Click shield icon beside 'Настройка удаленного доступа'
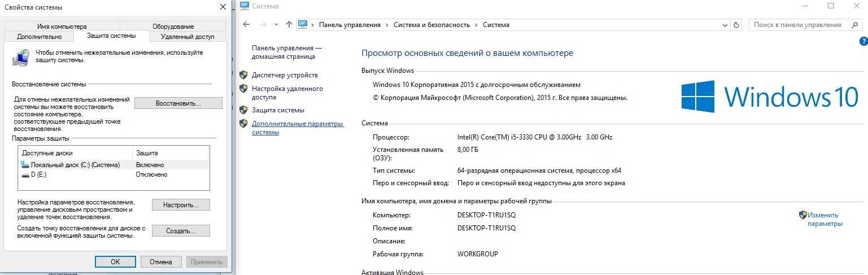The width and height of the screenshot is (868, 275). click(243, 88)
